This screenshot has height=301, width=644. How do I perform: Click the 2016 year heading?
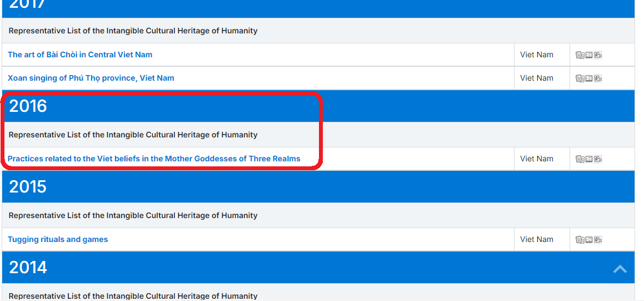click(28, 106)
